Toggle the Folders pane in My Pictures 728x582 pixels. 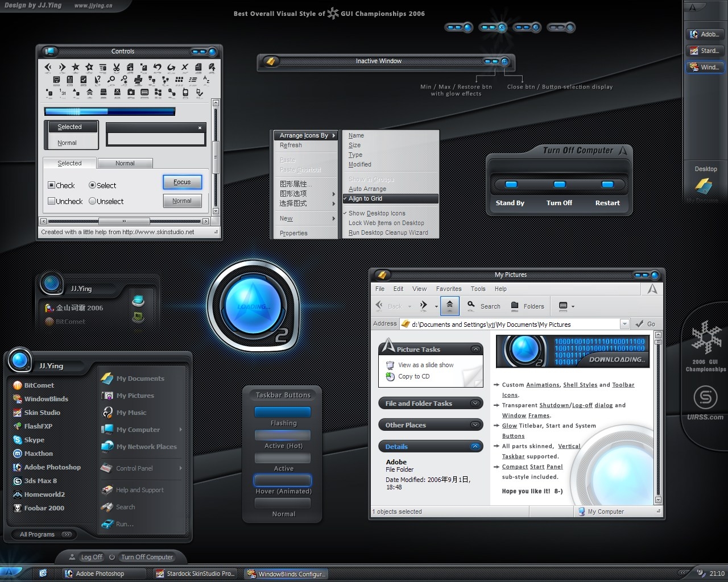[x=527, y=306]
